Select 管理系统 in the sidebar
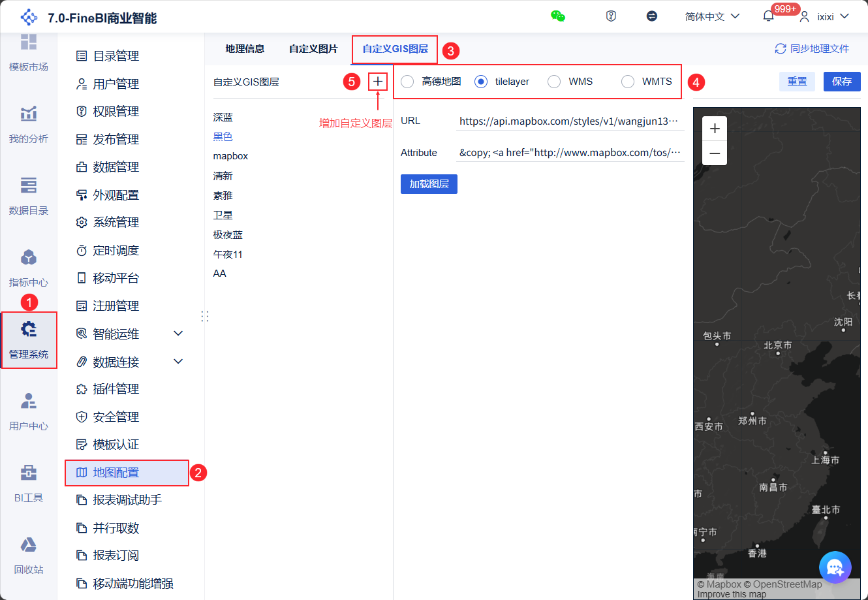This screenshot has width=868, height=600. coord(29,339)
